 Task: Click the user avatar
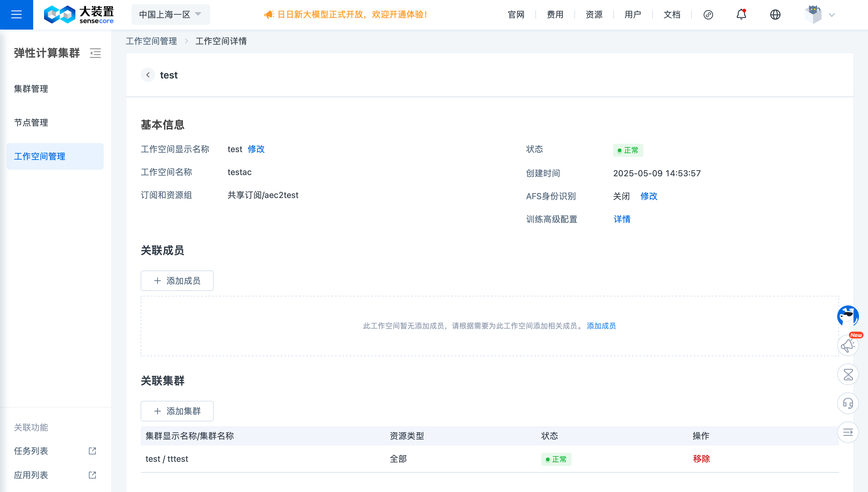tap(813, 14)
